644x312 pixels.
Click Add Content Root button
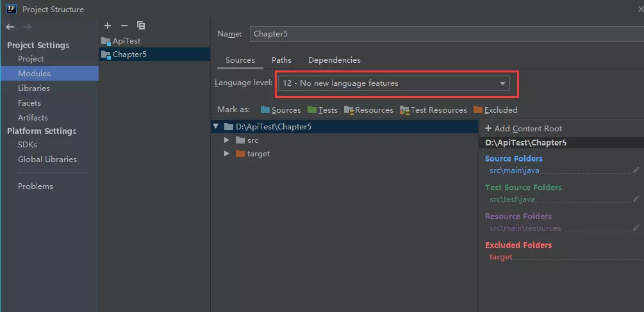pos(523,129)
